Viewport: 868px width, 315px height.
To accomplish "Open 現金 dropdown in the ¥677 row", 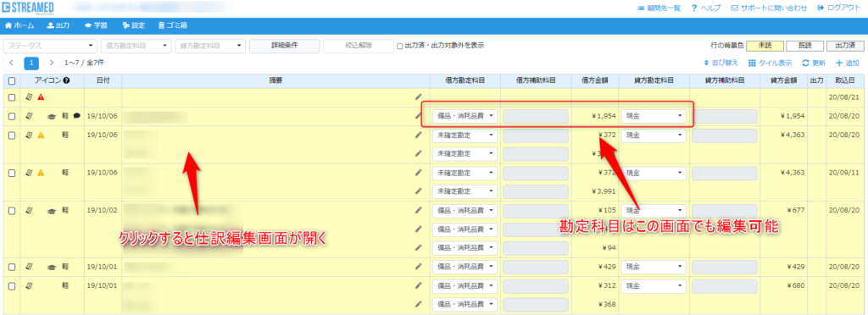I will [x=654, y=211].
